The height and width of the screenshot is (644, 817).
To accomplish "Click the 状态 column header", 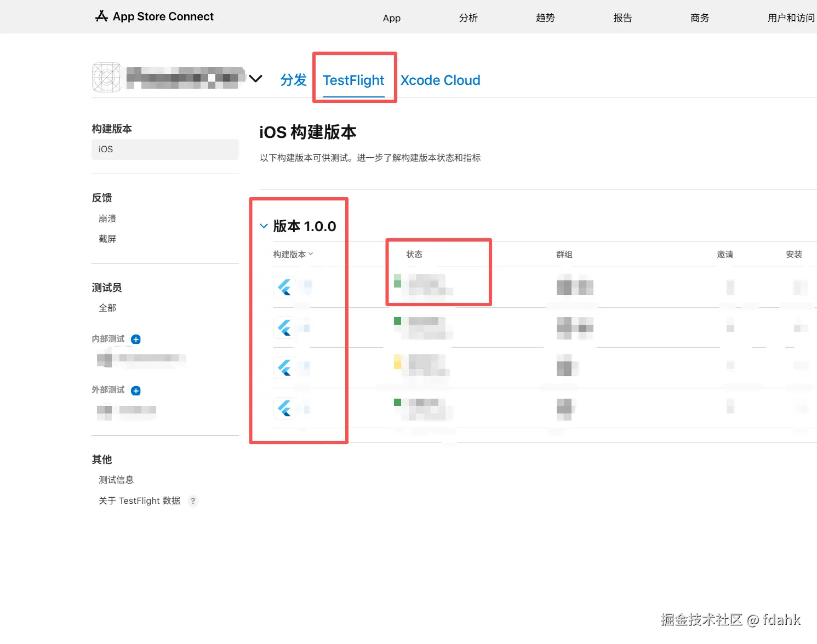I will (414, 254).
